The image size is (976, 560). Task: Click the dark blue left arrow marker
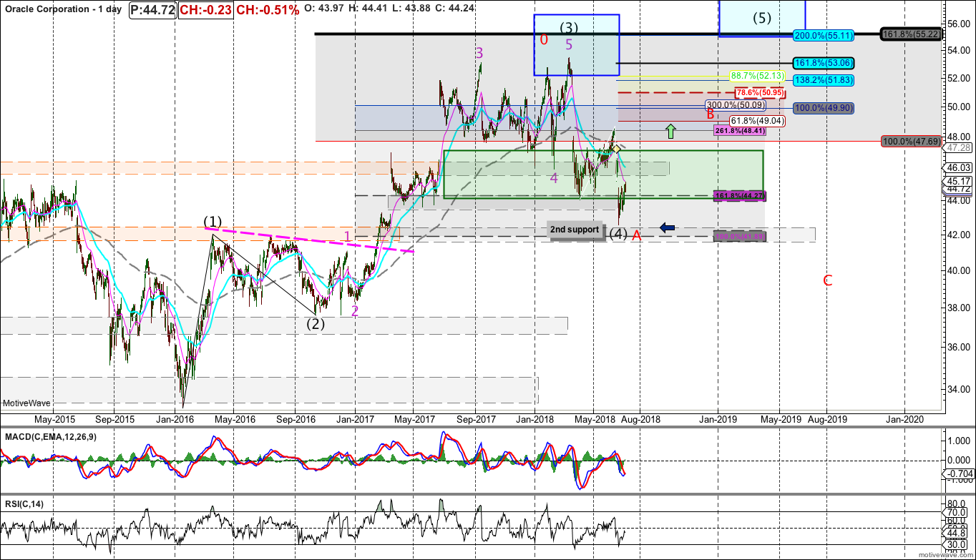[667, 227]
